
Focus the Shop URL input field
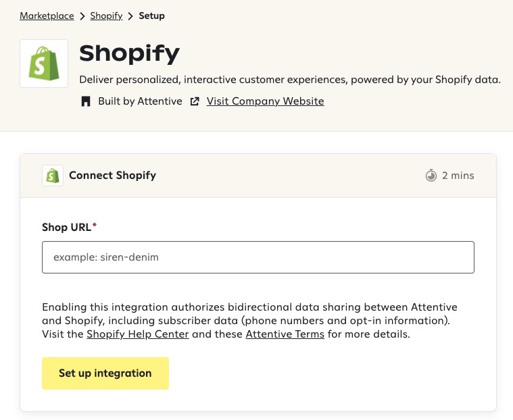tap(258, 257)
